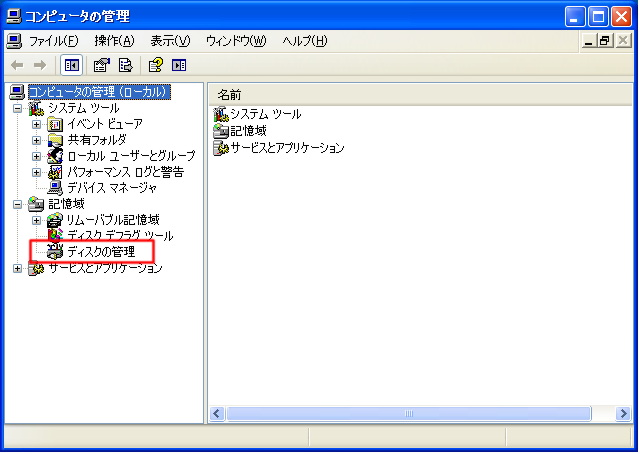The image size is (640, 454).
Task: Click the 名前 column header
Action: pos(420,95)
